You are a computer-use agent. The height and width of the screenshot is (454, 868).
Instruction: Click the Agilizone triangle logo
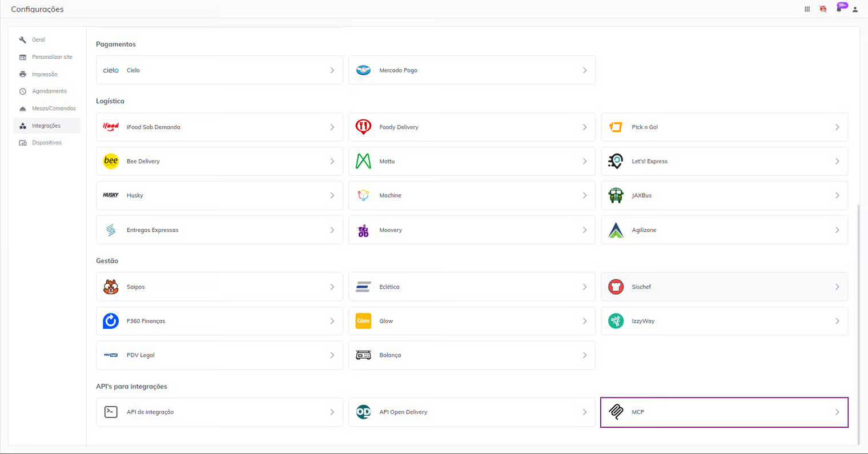(x=616, y=230)
